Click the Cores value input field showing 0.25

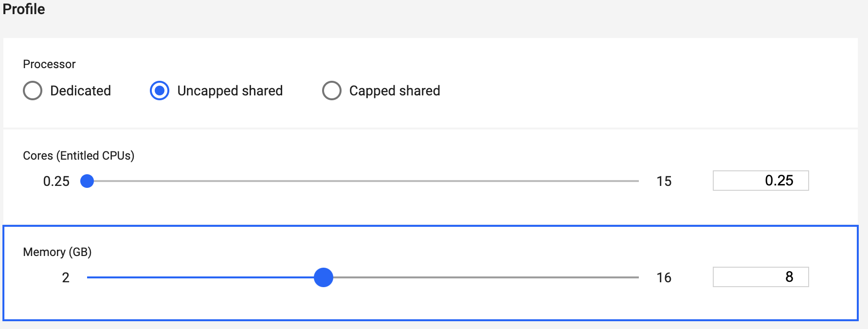pyautogui.click(x=760, y=181)
